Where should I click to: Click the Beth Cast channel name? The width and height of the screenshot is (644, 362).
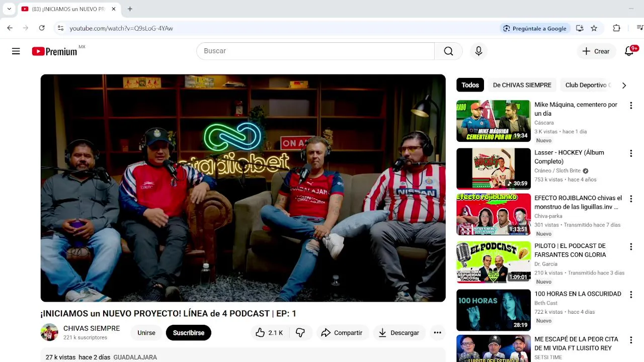pos(546,303)
